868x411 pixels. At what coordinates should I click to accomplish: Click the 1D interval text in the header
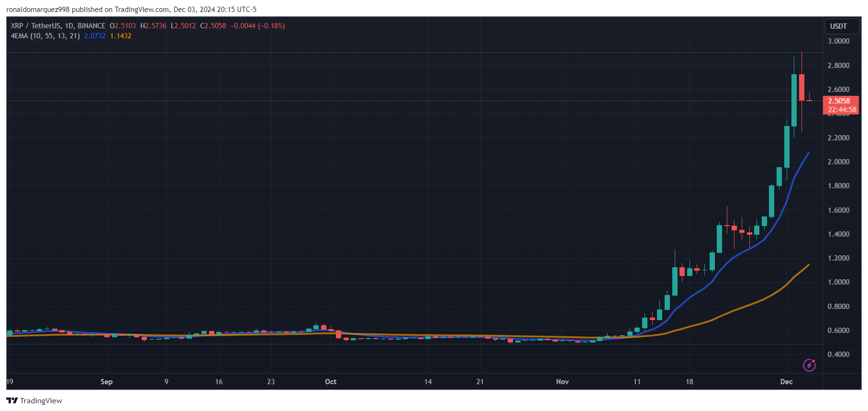69,26
